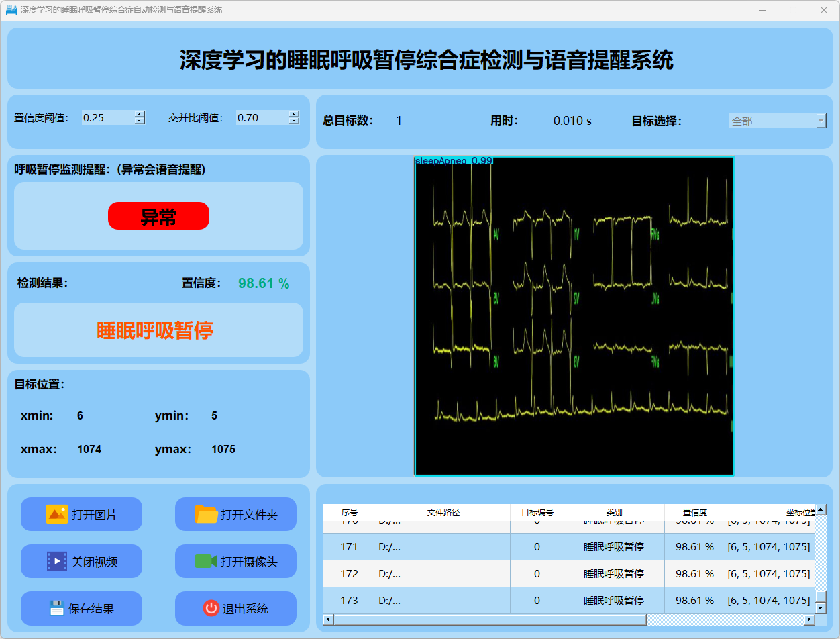The width and height of the screenshot is (840, 639).
Task: Click the 置信度 column header in table
Action: [x=694, y=512]
